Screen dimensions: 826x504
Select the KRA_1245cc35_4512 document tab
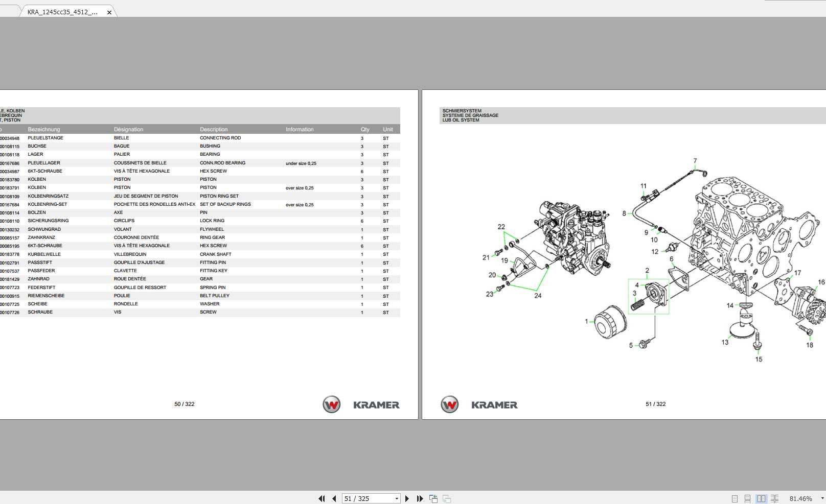coord(62,12)
